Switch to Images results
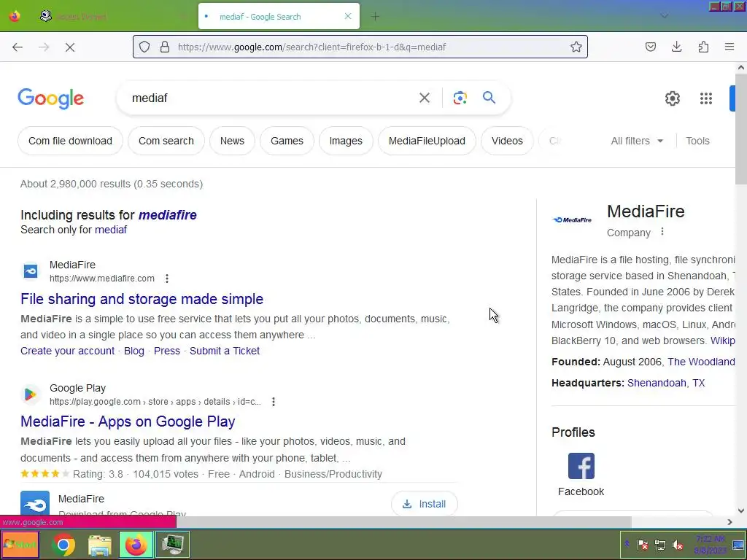 tap(346, 141)
